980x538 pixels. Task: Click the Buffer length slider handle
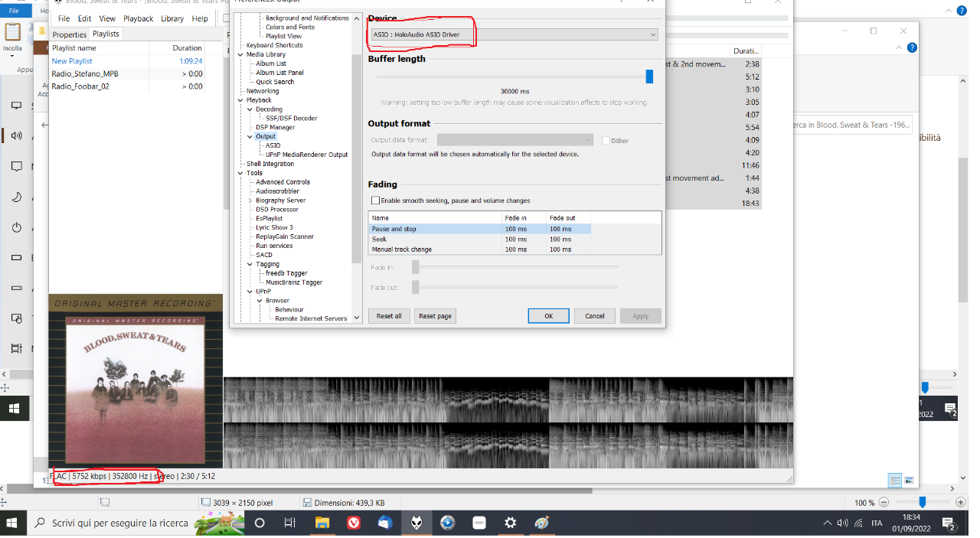click(x=649, y=77)
